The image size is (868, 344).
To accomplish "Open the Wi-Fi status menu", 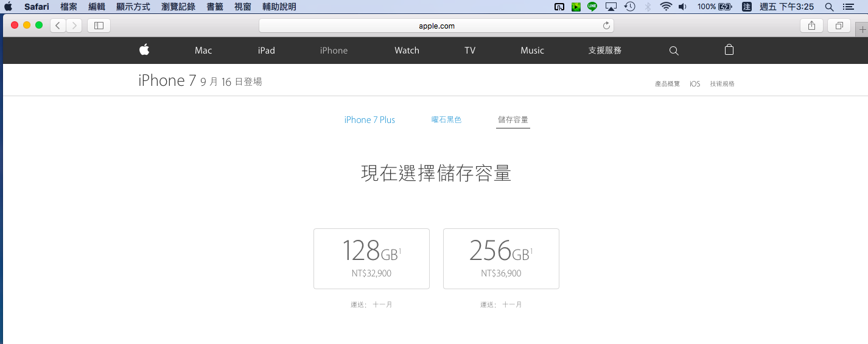I will [x=665, y=7].
